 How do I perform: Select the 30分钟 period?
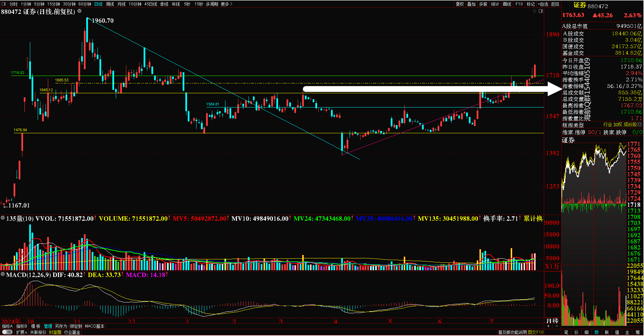69,4
